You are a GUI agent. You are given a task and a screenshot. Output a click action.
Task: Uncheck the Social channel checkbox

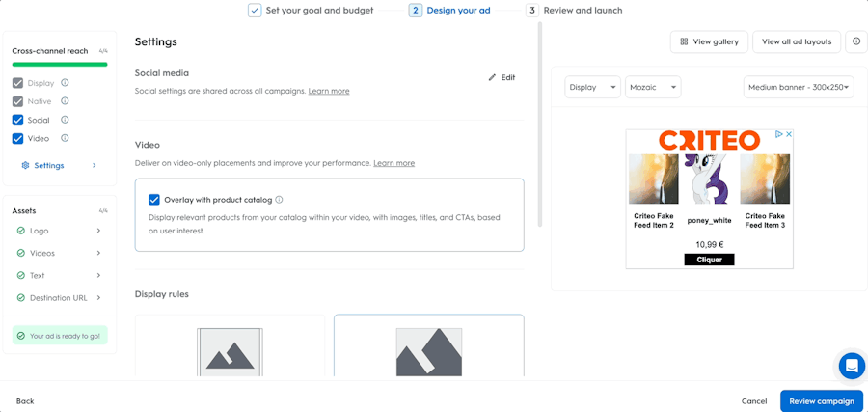(x=17, y=121)
